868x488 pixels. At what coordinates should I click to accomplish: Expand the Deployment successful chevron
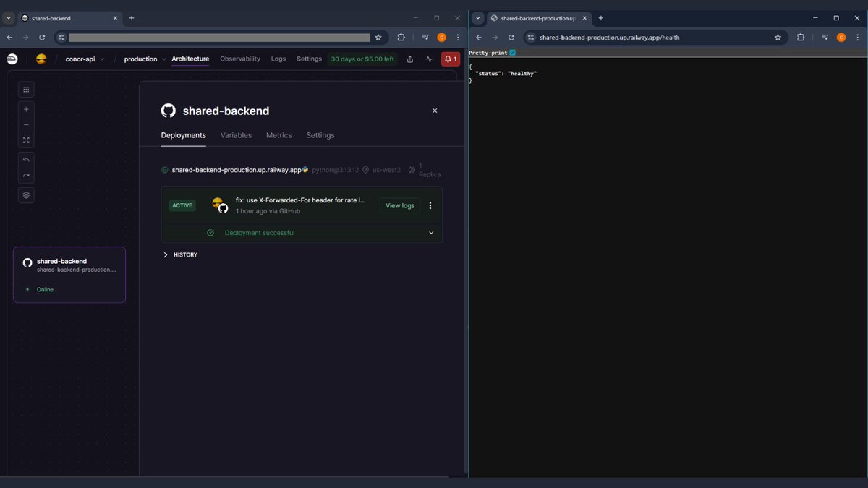click(x=431, y=233)
